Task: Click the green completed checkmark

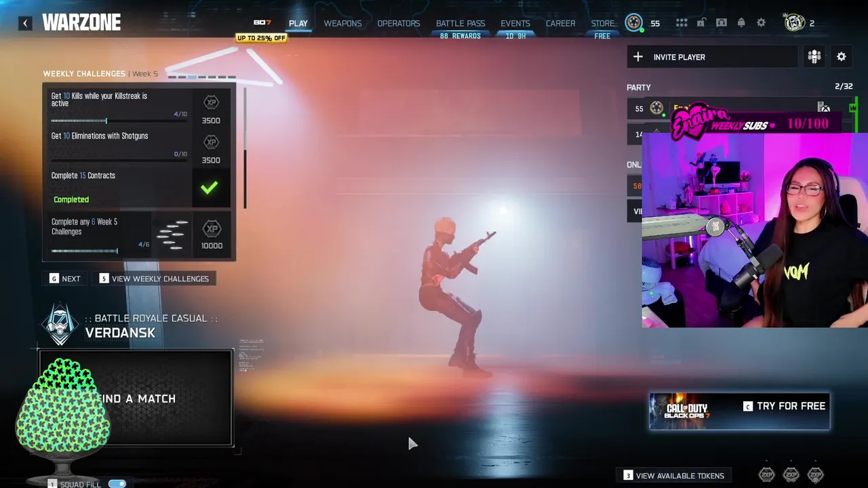Action: (210, 188)
